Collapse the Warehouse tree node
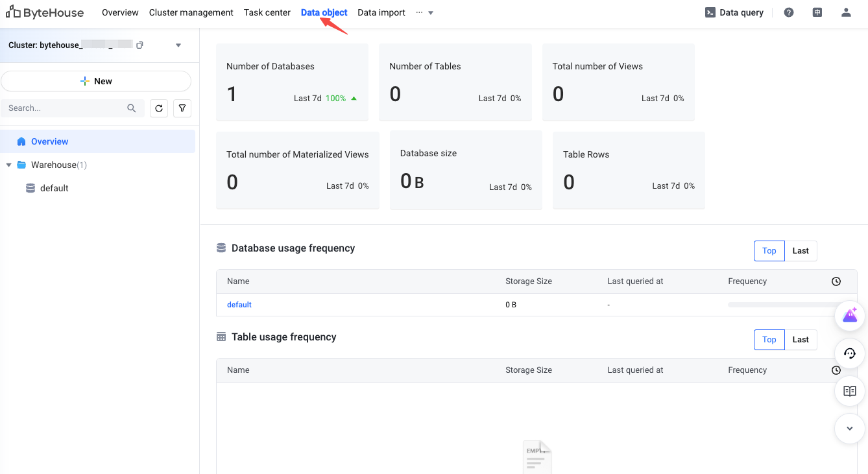The image size is (868, 474). (9, 165)
